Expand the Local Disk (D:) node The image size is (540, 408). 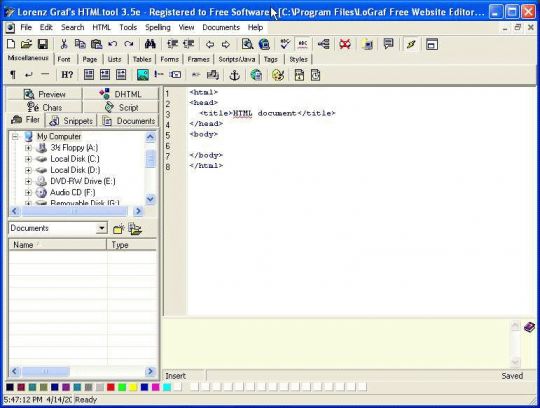[28, 170]
